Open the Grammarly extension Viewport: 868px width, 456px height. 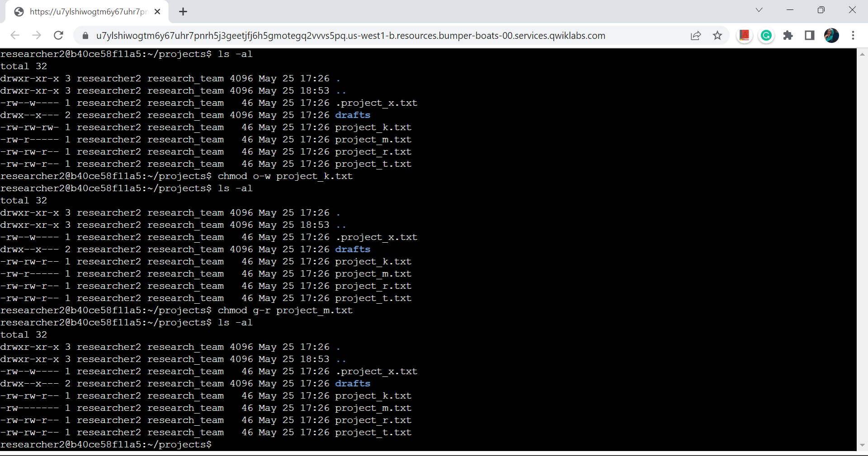(x=766, y=36)
